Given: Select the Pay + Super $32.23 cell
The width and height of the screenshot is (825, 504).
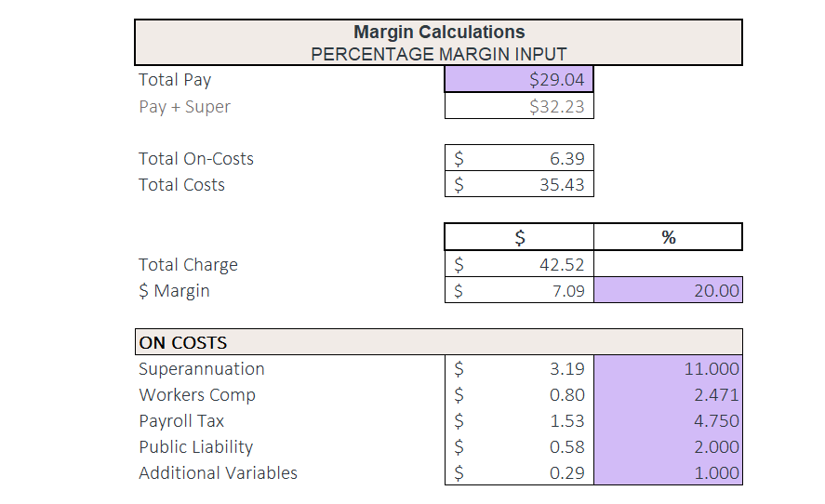Looking at the screenshot, I should click(x=519, y=106).
